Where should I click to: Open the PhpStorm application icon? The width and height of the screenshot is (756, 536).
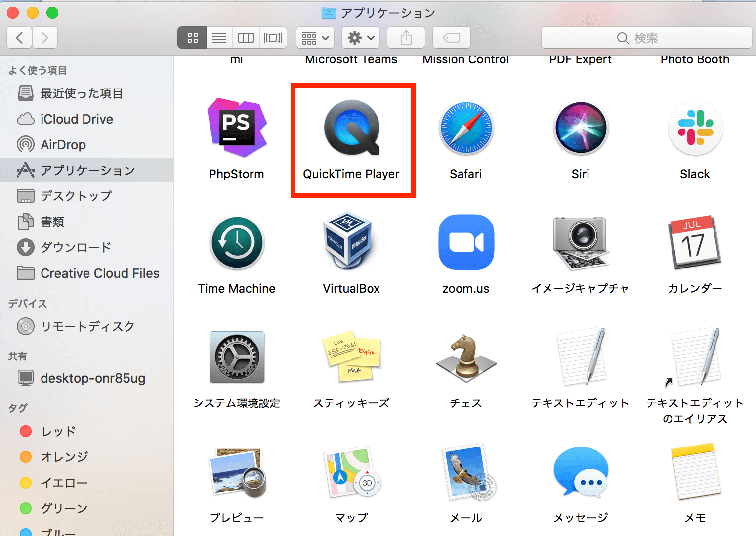click(x=237, y=128)
